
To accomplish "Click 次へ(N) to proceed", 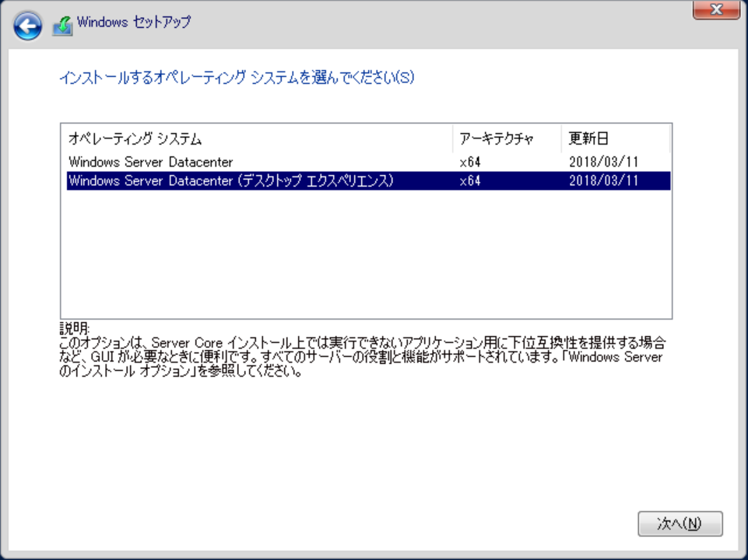I will point(680,523).
